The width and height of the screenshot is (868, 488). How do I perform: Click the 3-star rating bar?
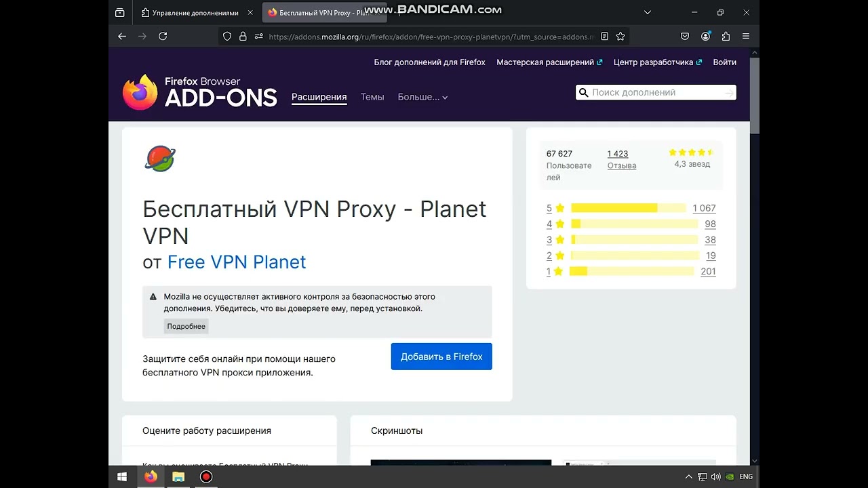click(x=634, y=240)
